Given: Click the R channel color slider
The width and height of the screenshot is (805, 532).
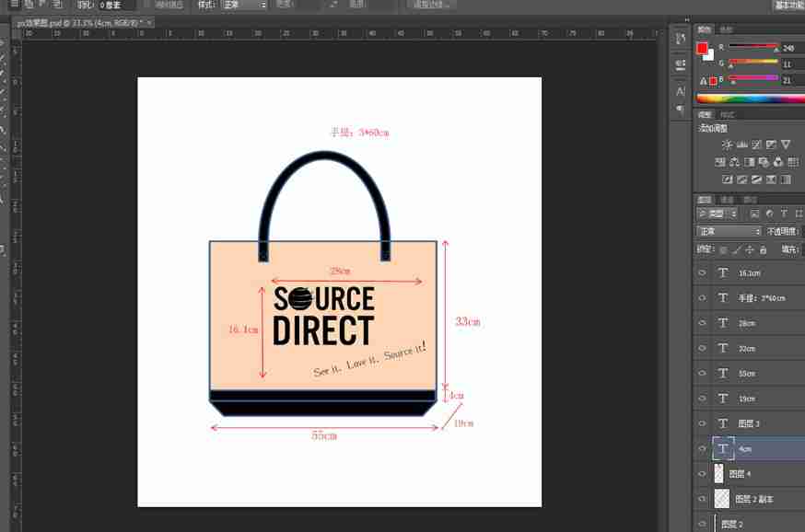Looking at the screenshot, I should [753, 47].
